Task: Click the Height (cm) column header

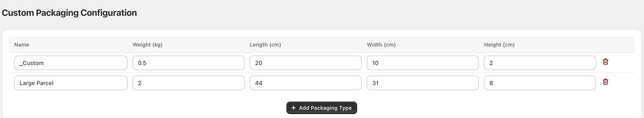Action: point(499,45)
